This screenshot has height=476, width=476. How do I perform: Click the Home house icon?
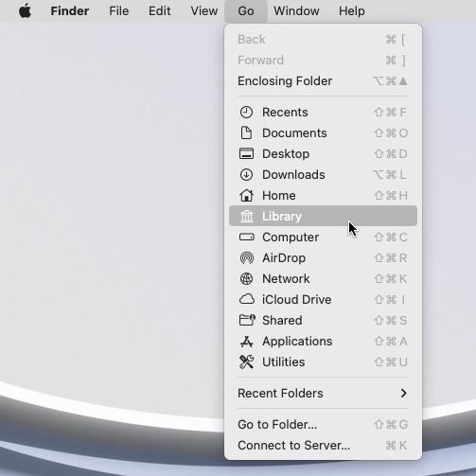tap(246, 196)
